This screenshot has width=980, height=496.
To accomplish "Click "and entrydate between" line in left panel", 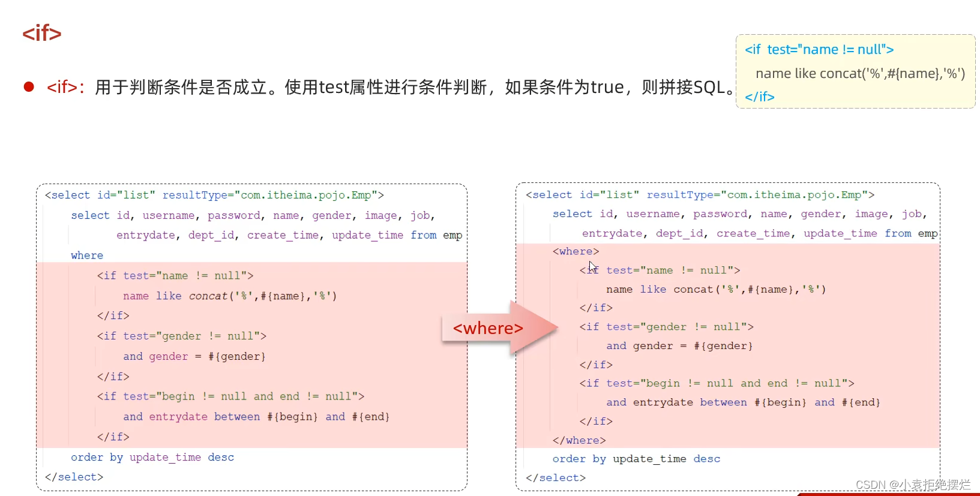I will click(256, 416).
